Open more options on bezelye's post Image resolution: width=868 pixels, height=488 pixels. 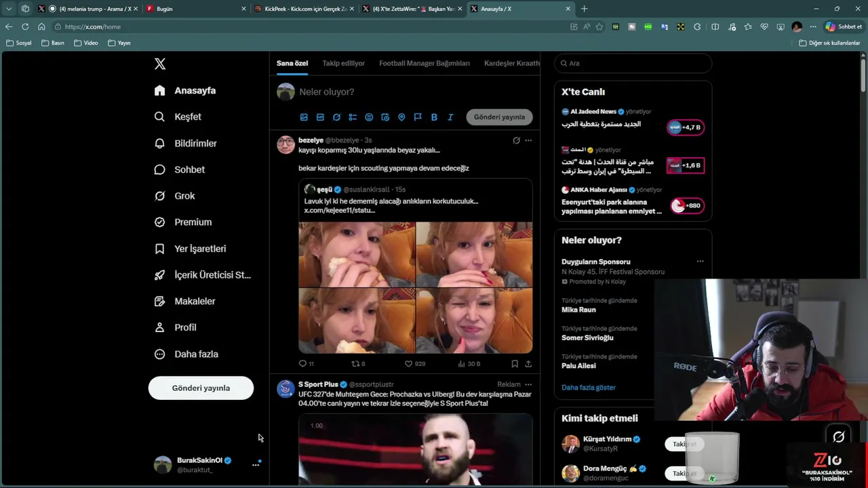coord(528,140)
